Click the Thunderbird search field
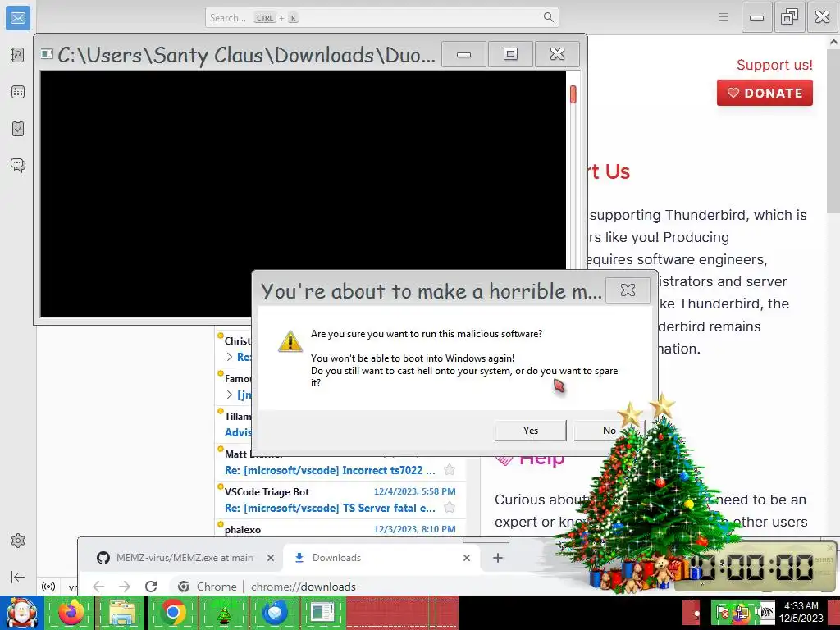 [x=382, y=18]
